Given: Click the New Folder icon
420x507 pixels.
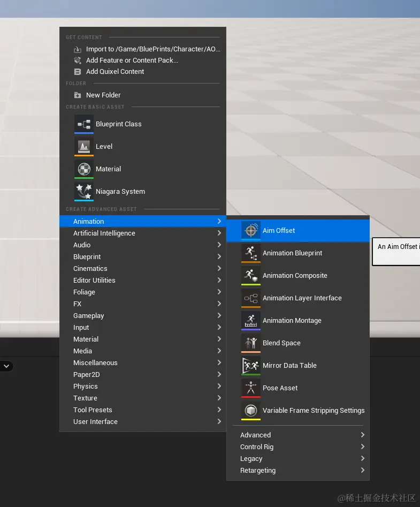Looking at the screenshot, I should click(x=78, y=95).
